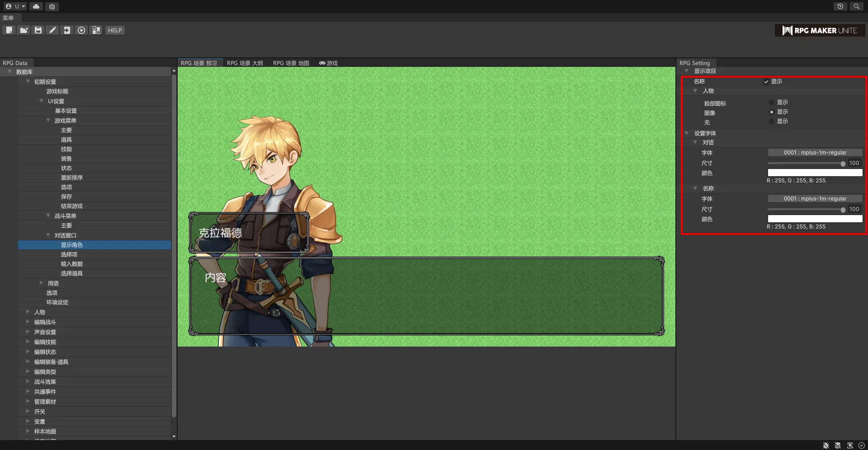Click the magnifier search icon at top right
The width and height of the screenshot is (868, 450).
click(x=856, y=6)
